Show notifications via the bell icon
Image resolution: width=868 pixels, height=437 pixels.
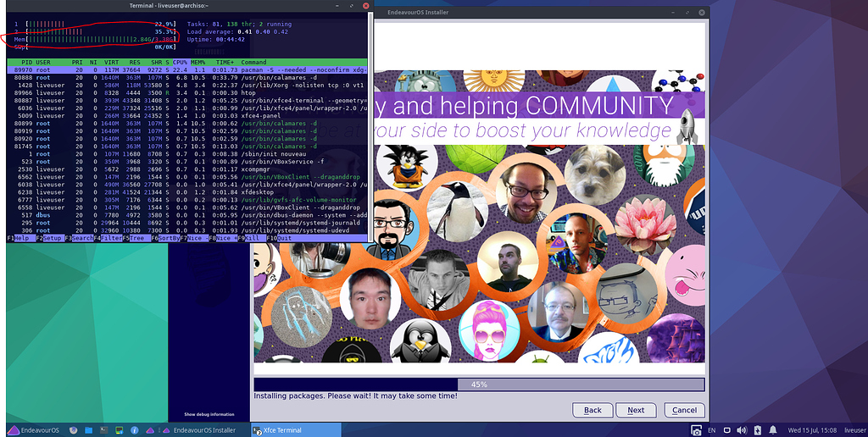point(771,430)
